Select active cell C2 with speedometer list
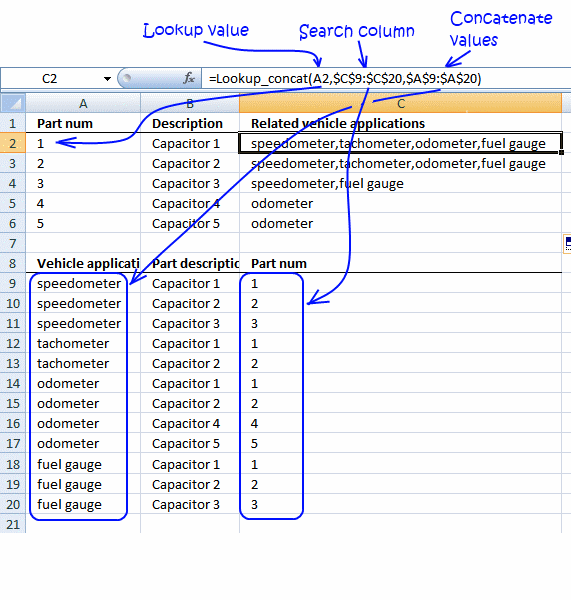The width and height of the screenshot is (571, 600). coord(401,143)
